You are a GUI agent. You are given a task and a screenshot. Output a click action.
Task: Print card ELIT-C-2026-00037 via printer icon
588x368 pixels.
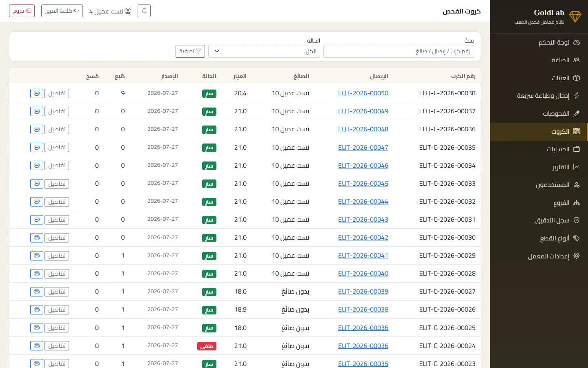[37, 111]
